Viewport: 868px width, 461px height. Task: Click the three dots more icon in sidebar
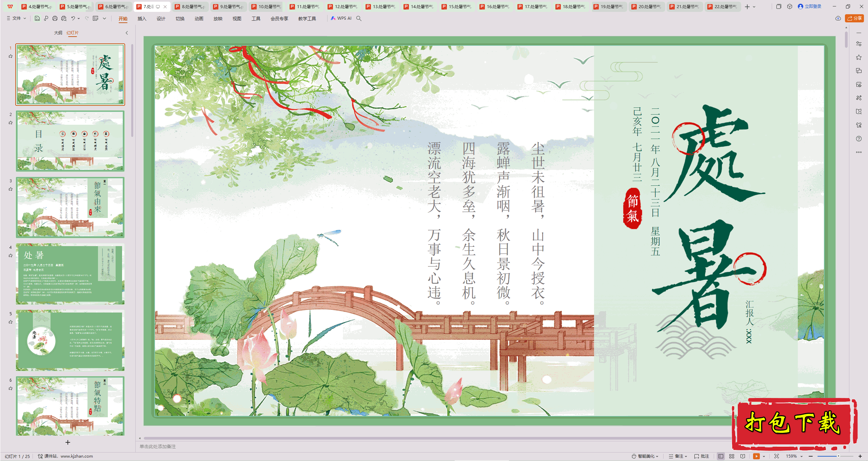pyautogui.click(x=859, y=152)
